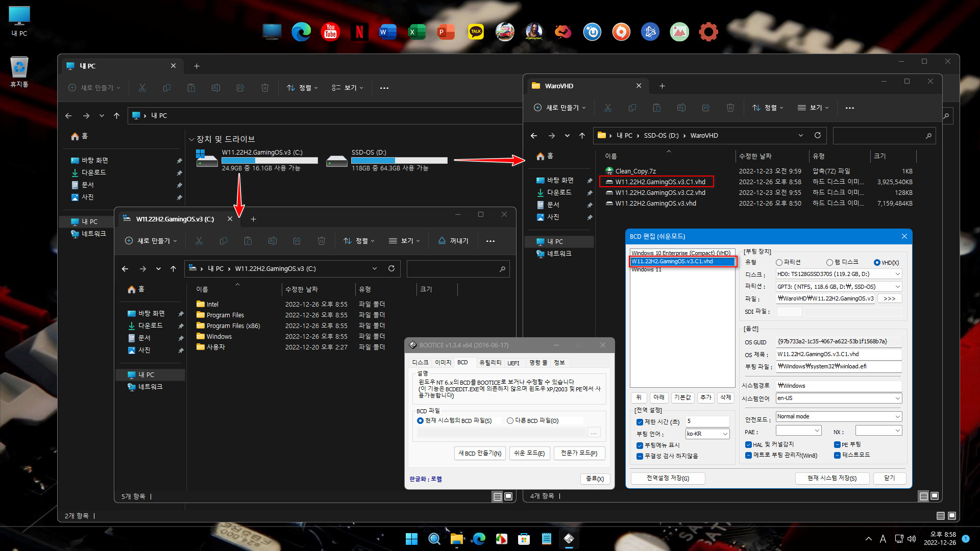The width and height of the screenshot is (980, 551).
Task: Open Recycle Bin on desktop
Action: click(x=19, y=71)
